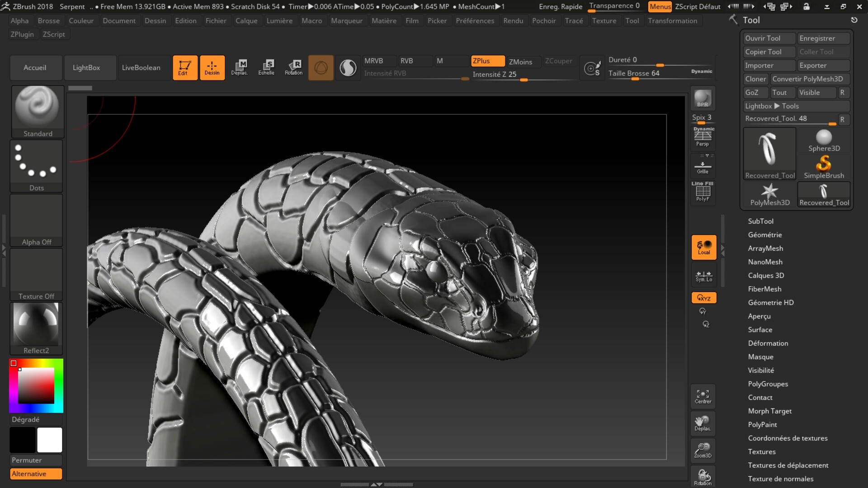Viewport: 868px width, 488px height.
Task: Activate the Edit mode icon in the toolbar
Action: pos(185,67)
